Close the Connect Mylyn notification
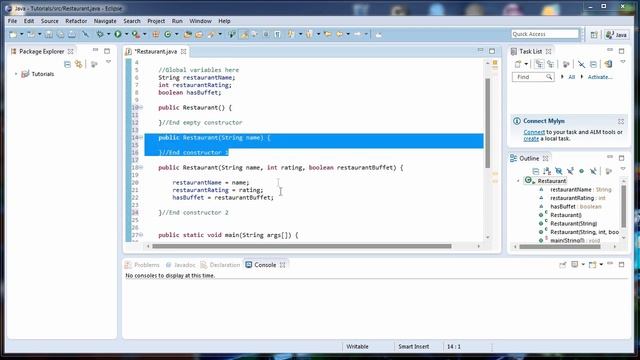 click(x=621, y=121)
